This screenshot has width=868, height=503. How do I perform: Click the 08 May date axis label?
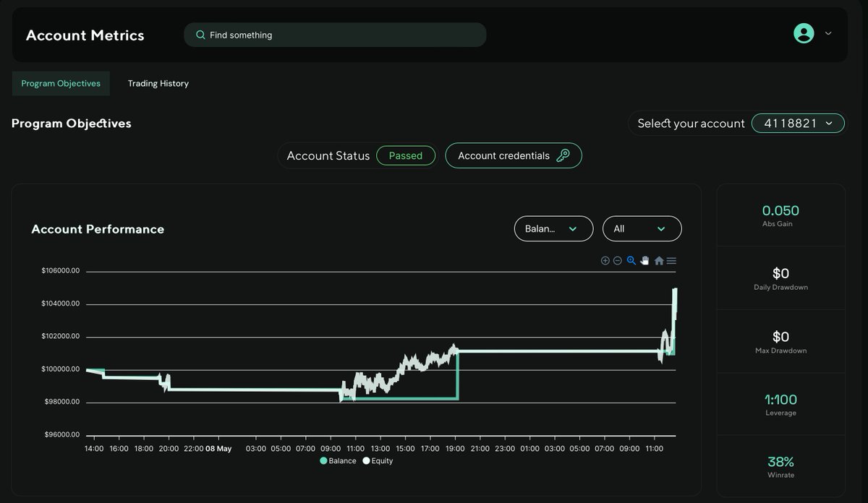(x=218, y=449)
